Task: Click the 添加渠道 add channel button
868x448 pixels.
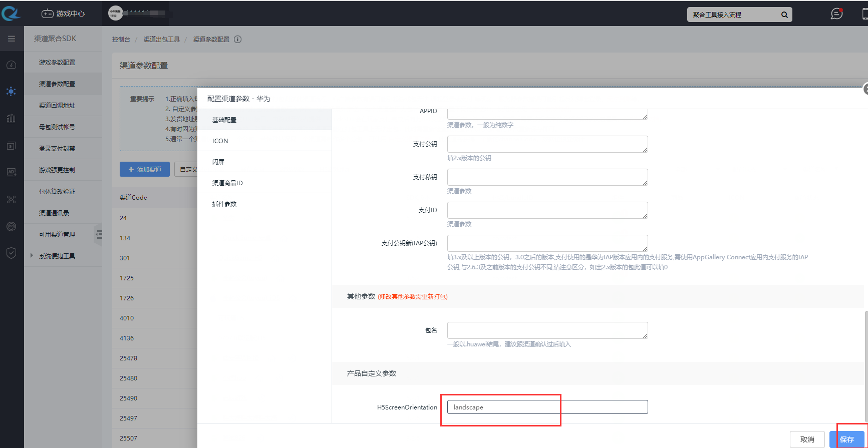Action: point(145,169)
